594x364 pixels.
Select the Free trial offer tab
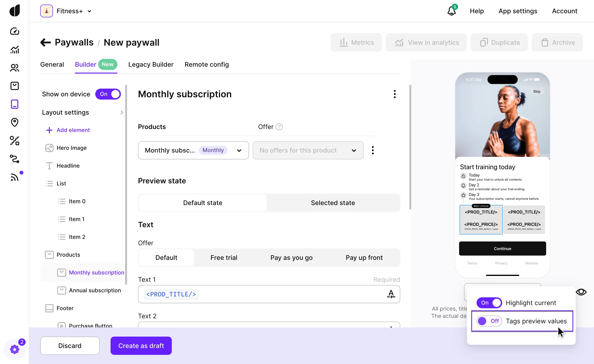click(x=223, y=258)
